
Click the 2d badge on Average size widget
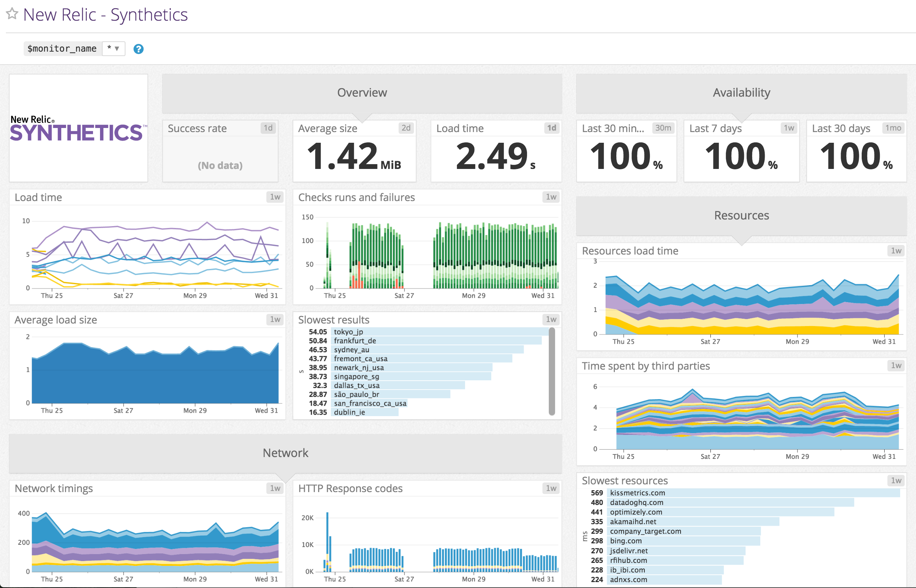tap(406, 128)
